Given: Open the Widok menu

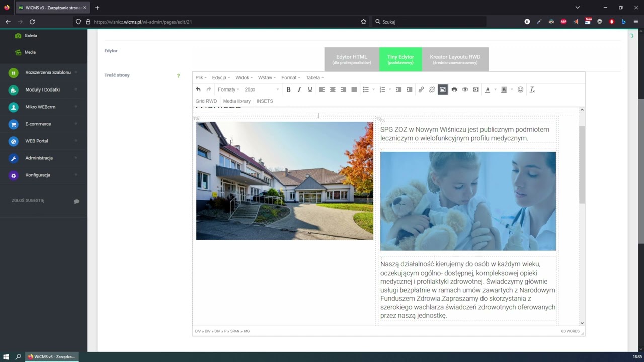Looking at the screenshot, I should click(244, 78).
